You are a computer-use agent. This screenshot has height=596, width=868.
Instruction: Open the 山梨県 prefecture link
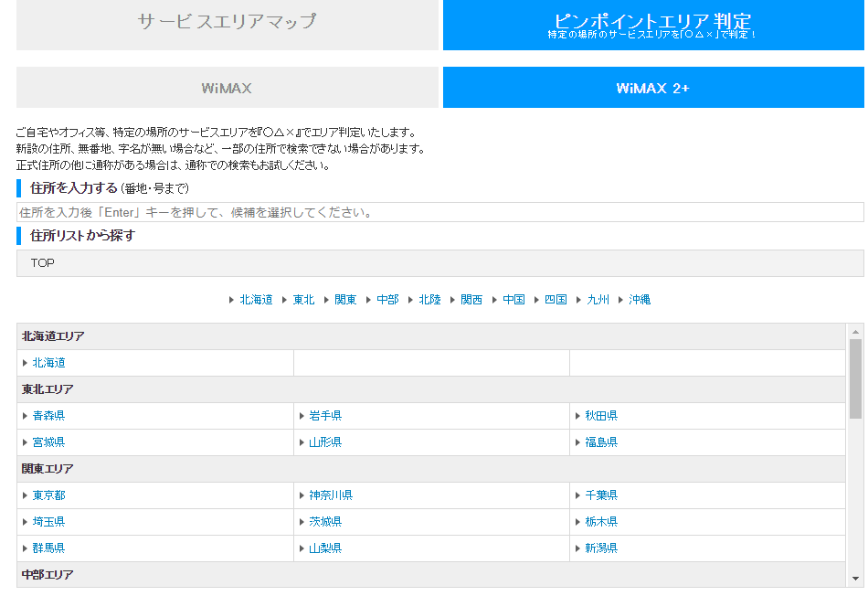coord(328,548)
